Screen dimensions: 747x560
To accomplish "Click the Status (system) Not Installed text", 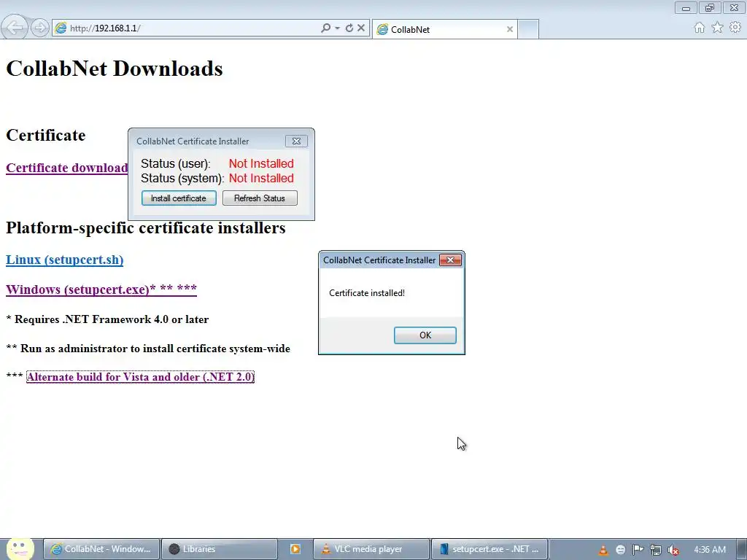I will [x=261, y=178].
